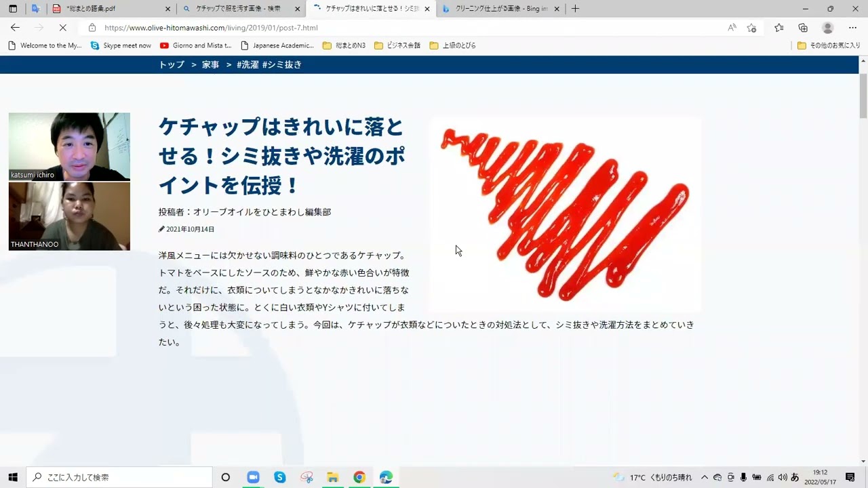Click the author line 投稿者：オリーブオイルをひとまわし編集部

coord(245,212)
